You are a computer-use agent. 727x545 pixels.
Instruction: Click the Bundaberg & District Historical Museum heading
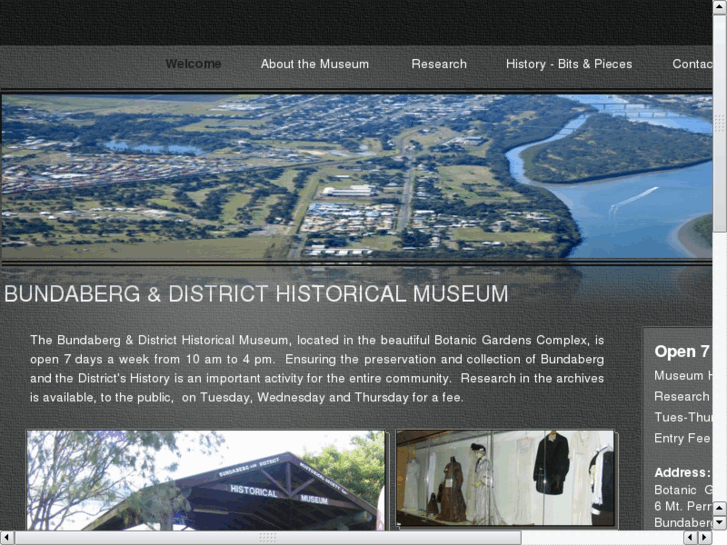pyautogui.click(x=256, y=294)
